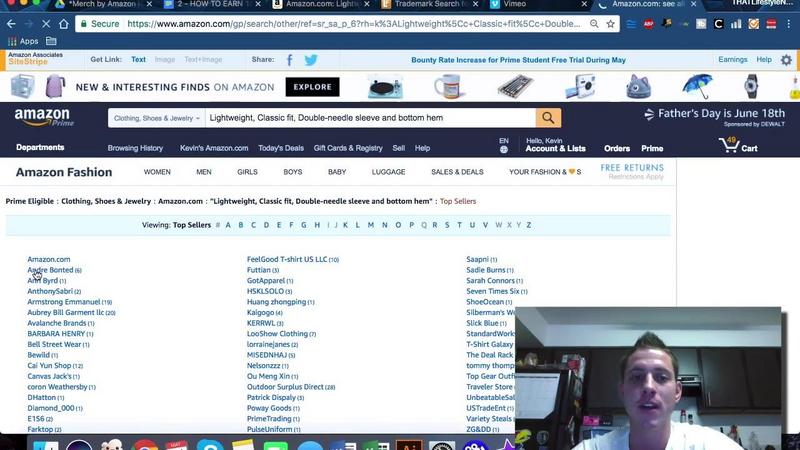This screenshot has height=450, width=800.
Task: Open Skype from the dock
Action: point(210,445)
